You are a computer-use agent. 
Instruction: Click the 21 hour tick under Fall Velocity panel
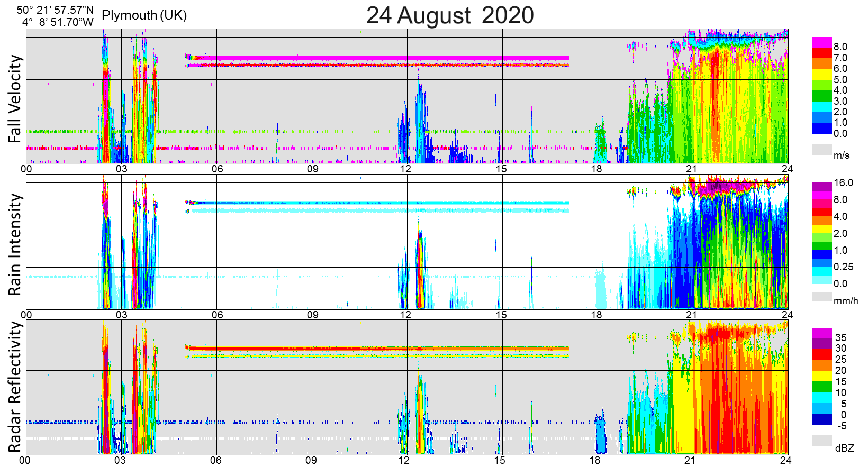click(691, 169)
